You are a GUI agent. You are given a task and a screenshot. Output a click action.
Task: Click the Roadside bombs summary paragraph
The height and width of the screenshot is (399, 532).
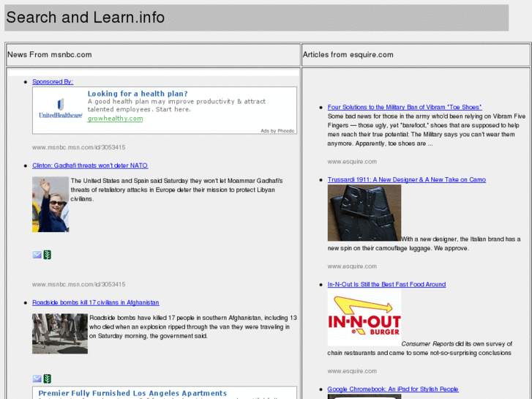pos(192,327)
